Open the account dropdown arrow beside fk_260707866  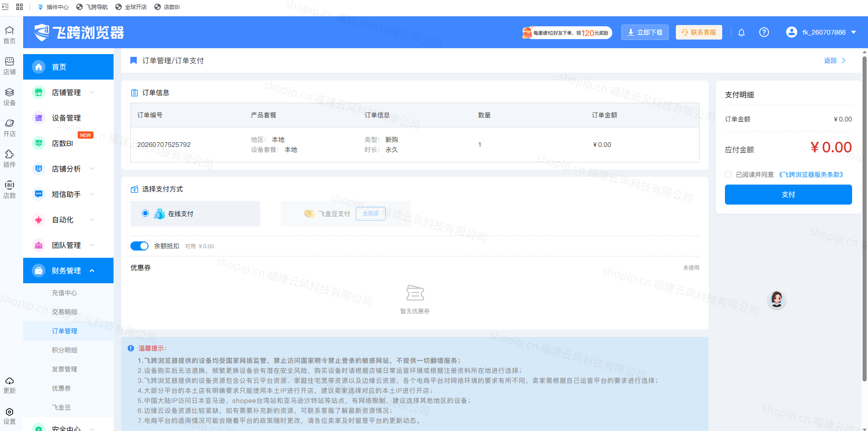853,32
